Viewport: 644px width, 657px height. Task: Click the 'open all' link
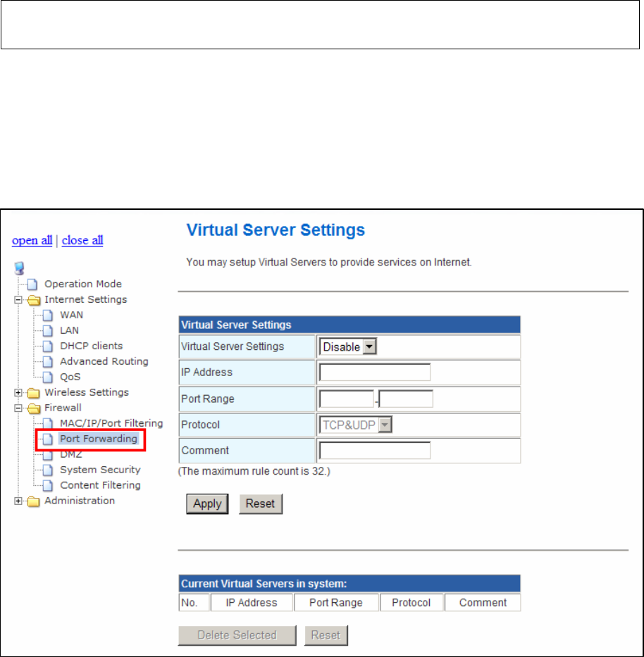pos(32,241)
